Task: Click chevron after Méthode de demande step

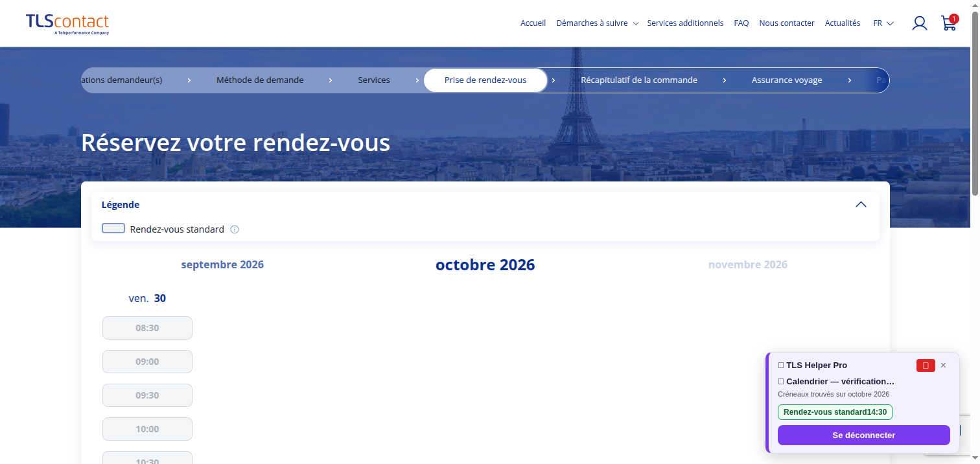Action: 331,80
